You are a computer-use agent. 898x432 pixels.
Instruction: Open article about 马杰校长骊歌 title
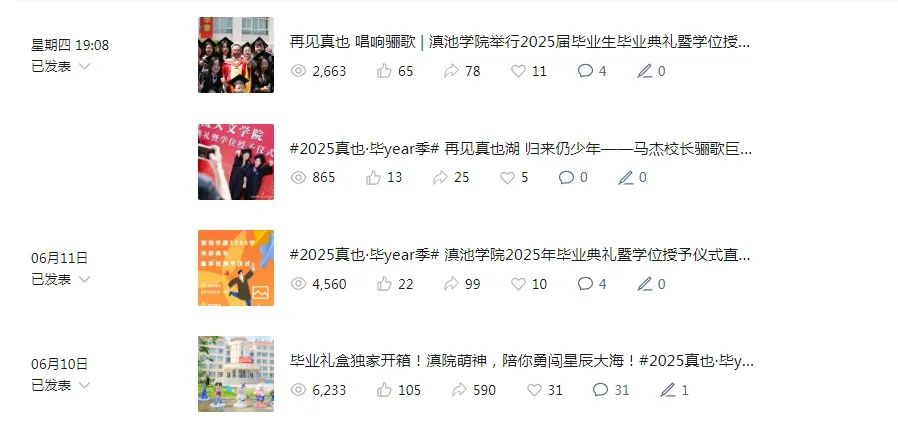coord(521,149)
